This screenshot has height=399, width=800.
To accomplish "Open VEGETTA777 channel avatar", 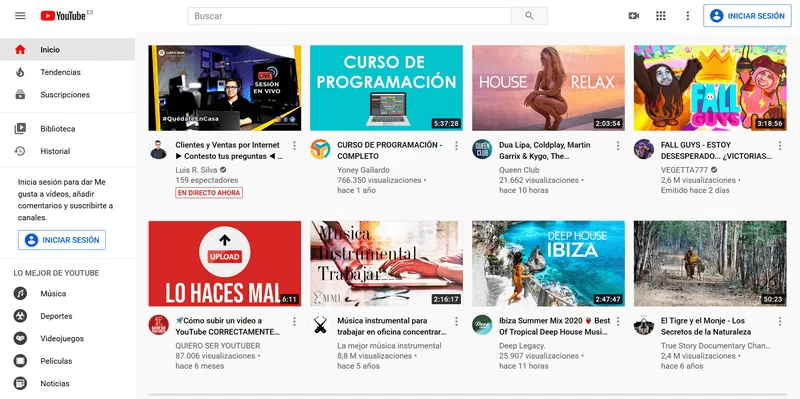I will pos(644,149).
